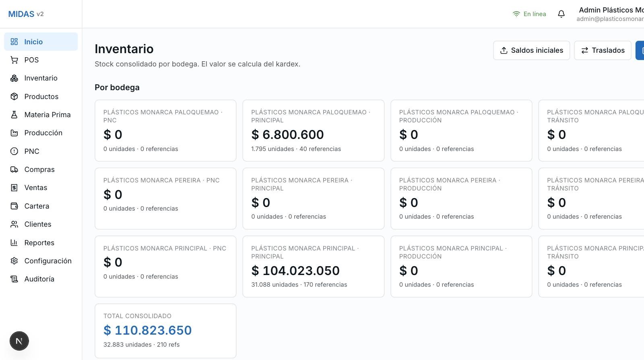Open the Admin Plásticos Monarca user account
The width and height of the screenshot is (644, 360).
pyautogui.click(x=611, y=14)
